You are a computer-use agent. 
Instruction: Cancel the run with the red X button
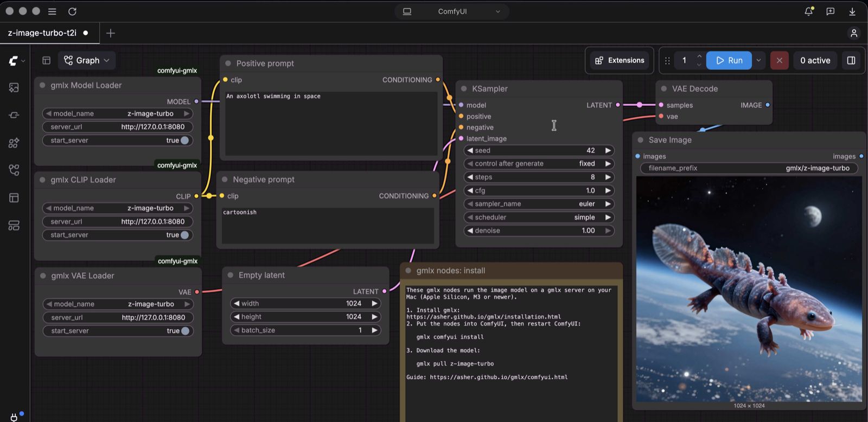[779, 60]
